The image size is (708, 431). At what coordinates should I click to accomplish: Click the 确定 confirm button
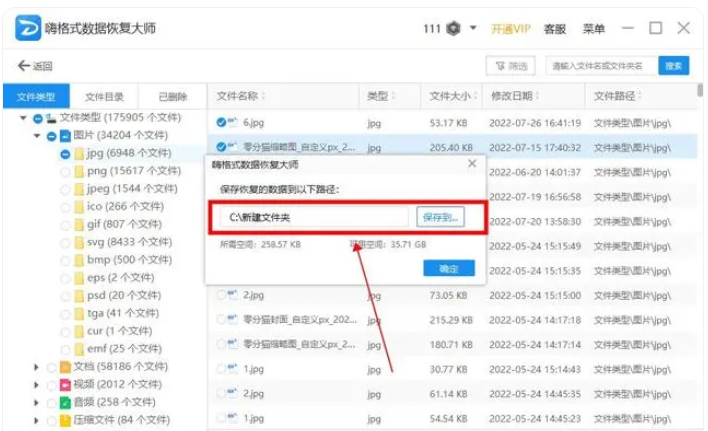(449, 268)
